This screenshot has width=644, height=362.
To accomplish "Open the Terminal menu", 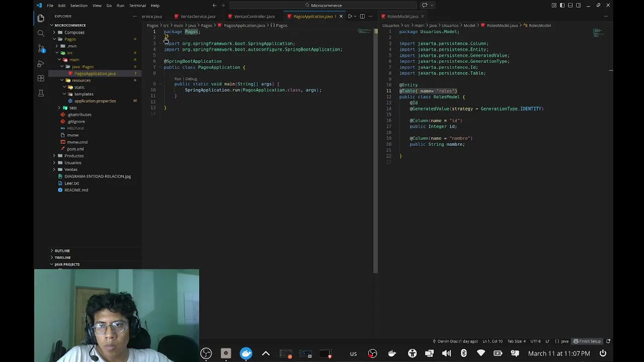I will coord(137,5).
